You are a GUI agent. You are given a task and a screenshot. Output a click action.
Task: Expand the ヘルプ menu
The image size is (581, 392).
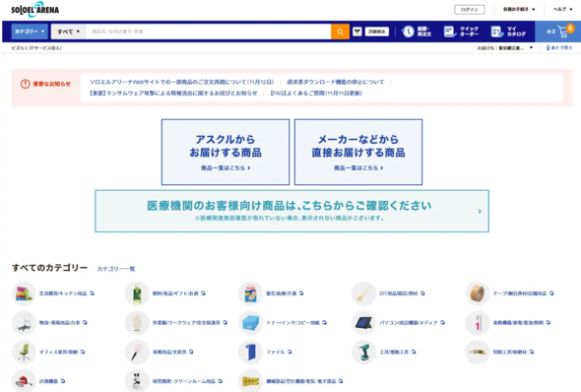click(x=563, y=9)
